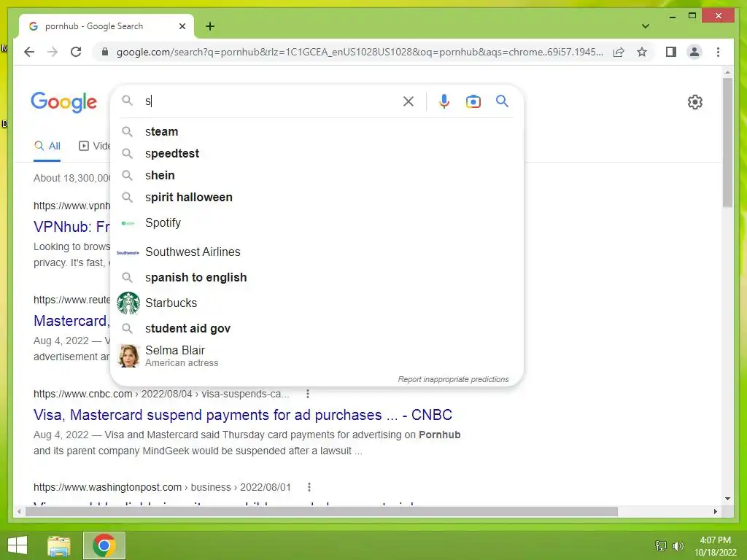The width and height of the screenshot is (747, 560).
Task: Open the network tray icon
Action: 661,545
